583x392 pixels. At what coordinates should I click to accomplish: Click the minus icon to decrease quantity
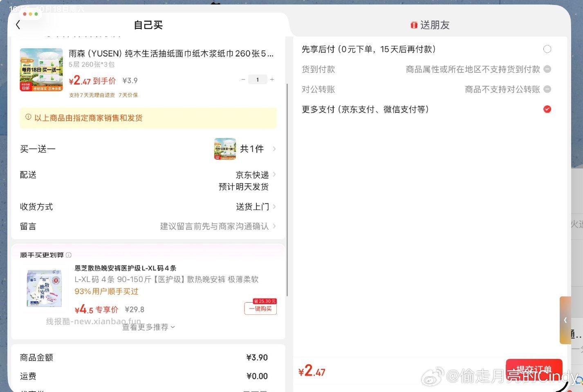(x=243, y=79)
